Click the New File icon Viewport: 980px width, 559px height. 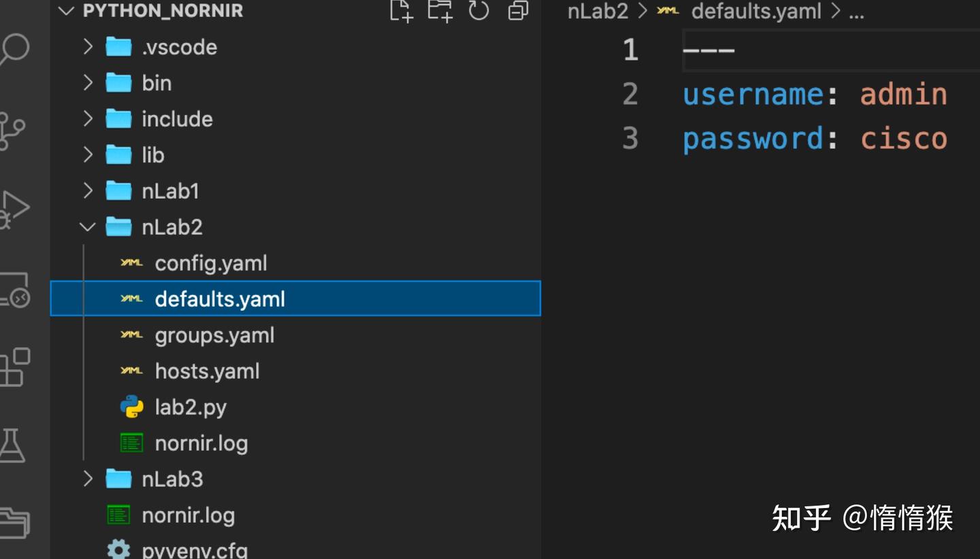(401, 12)
